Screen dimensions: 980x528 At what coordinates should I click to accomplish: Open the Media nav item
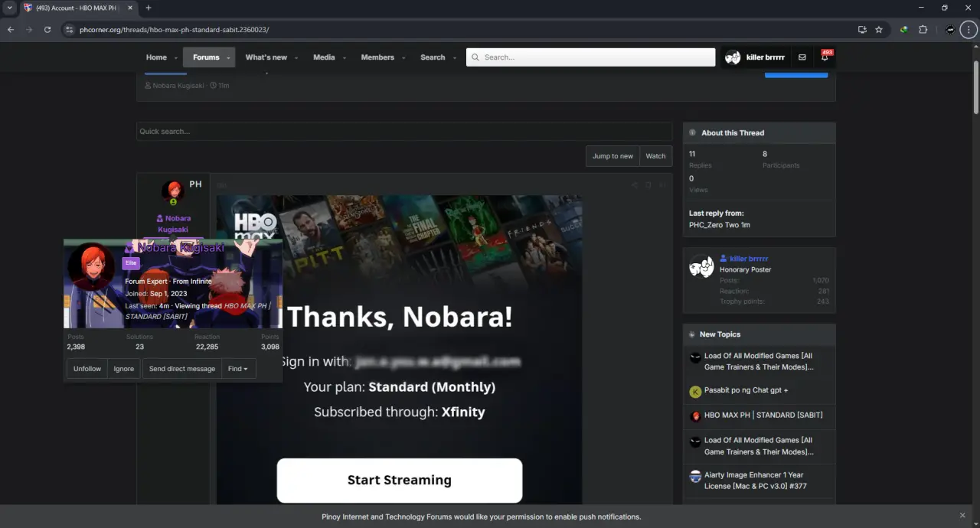[324, 57]
